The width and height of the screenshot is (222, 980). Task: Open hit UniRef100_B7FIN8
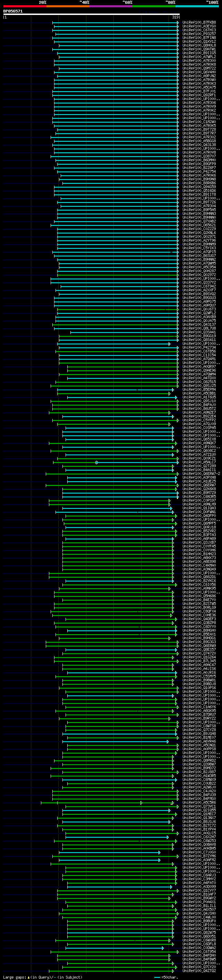pyautogui.click(x=199, y=38)
